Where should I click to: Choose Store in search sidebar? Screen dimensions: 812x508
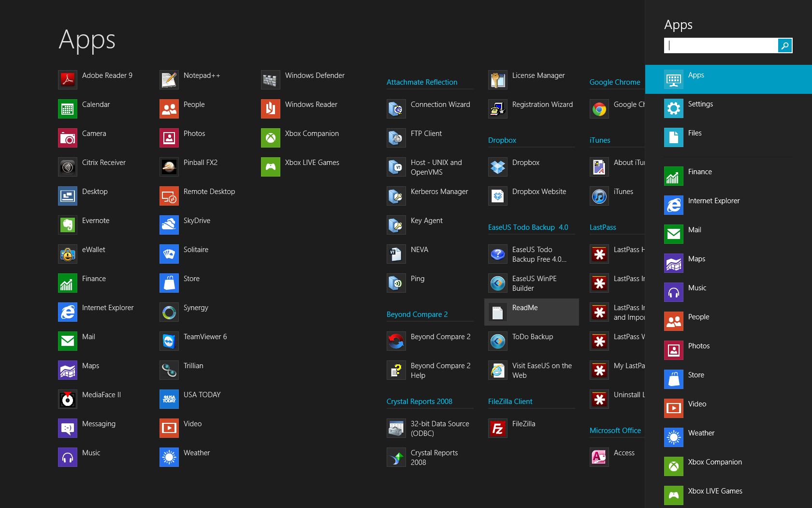(728, 379)
